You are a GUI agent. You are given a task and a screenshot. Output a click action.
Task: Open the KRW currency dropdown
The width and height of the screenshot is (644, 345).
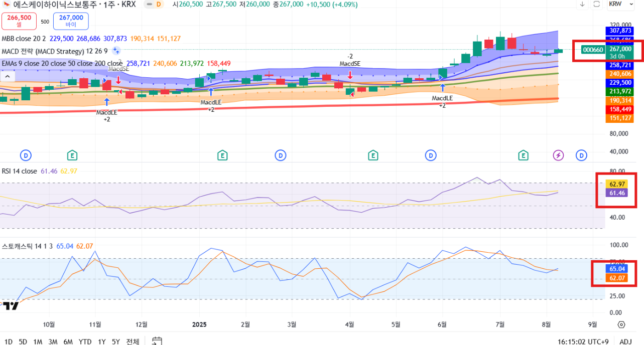click(622, 4)
